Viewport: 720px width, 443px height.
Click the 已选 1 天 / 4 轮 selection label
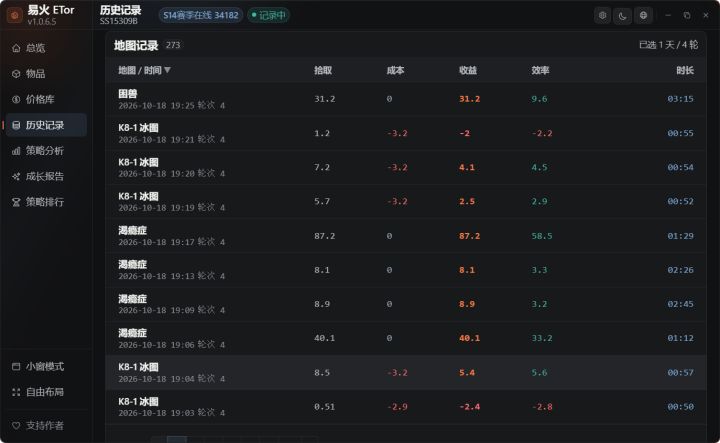click(x=668, y=45)
